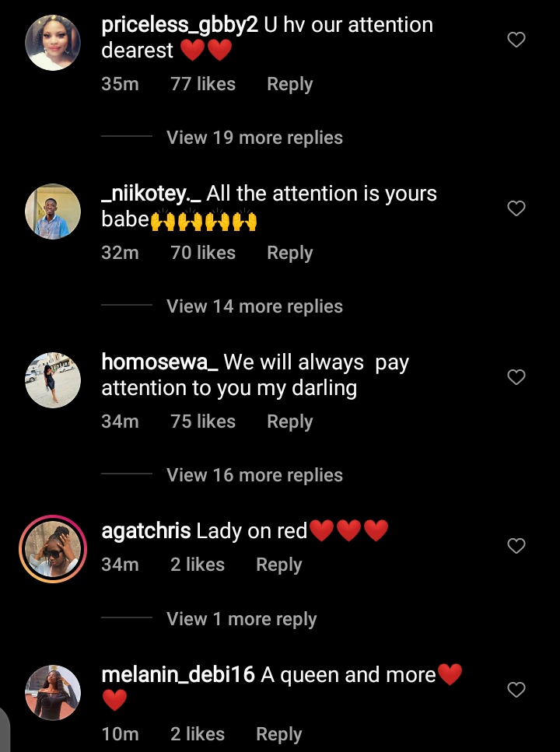Open _niikotey._'s profile picture

pos(53,212)
